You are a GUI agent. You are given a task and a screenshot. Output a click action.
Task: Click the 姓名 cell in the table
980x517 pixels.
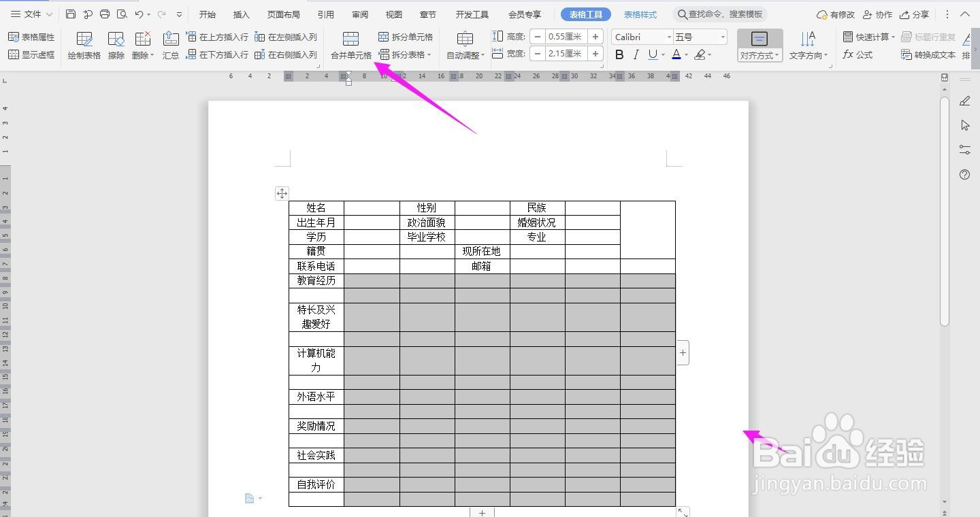[316, 208]
